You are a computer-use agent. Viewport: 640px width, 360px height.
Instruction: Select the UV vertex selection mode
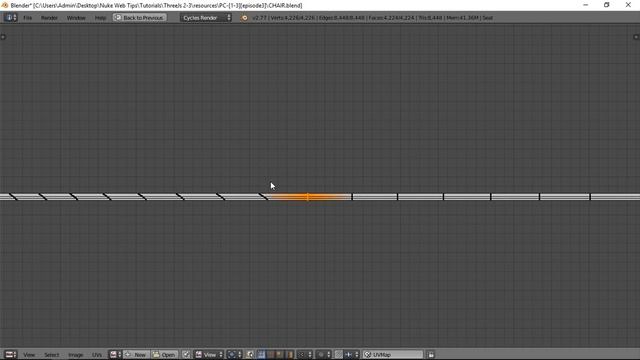pos(261,354)
